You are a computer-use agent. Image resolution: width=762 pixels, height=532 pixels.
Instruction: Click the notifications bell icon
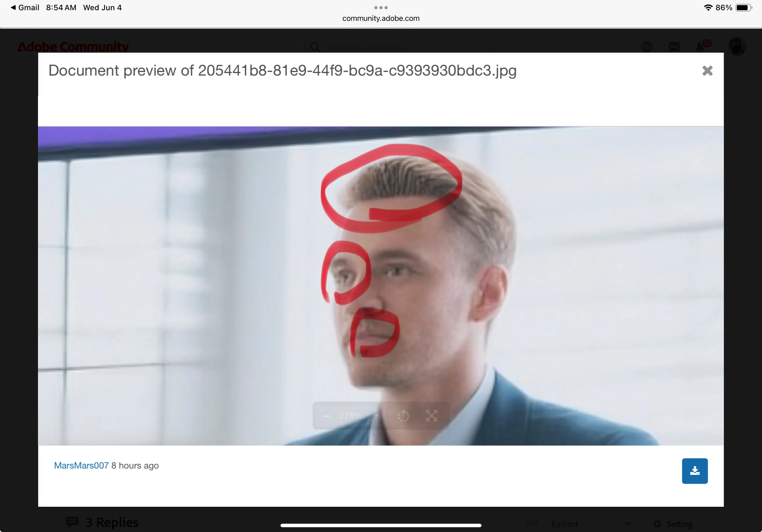pos(700,47)
